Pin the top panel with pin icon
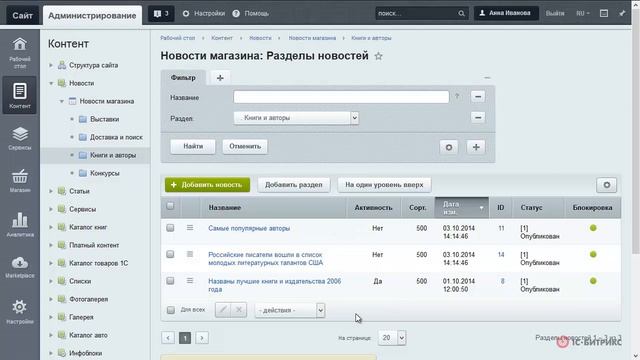The image size is (640, 360). coord(622,13)
